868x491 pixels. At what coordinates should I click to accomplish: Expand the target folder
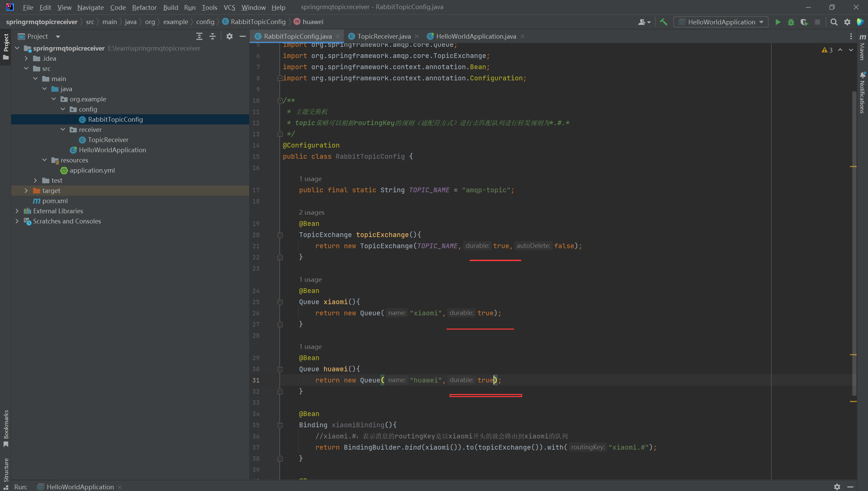click(26, 191)
